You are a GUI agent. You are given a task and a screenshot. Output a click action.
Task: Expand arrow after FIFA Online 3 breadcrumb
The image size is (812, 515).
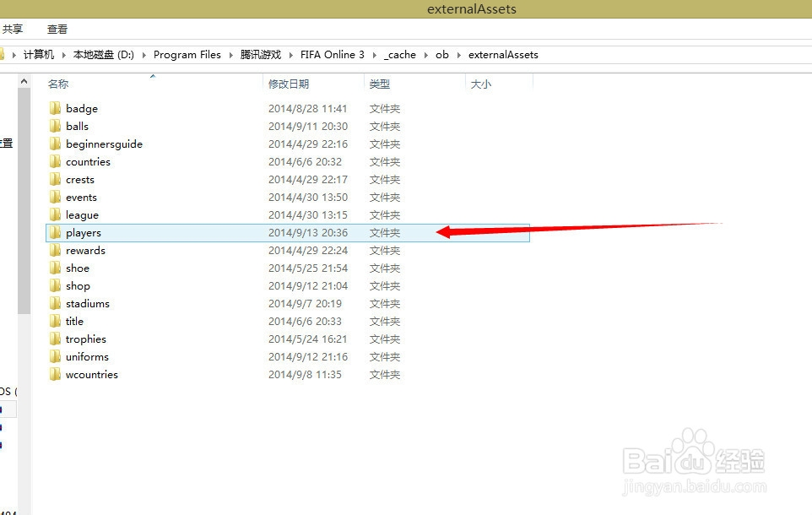375,55
